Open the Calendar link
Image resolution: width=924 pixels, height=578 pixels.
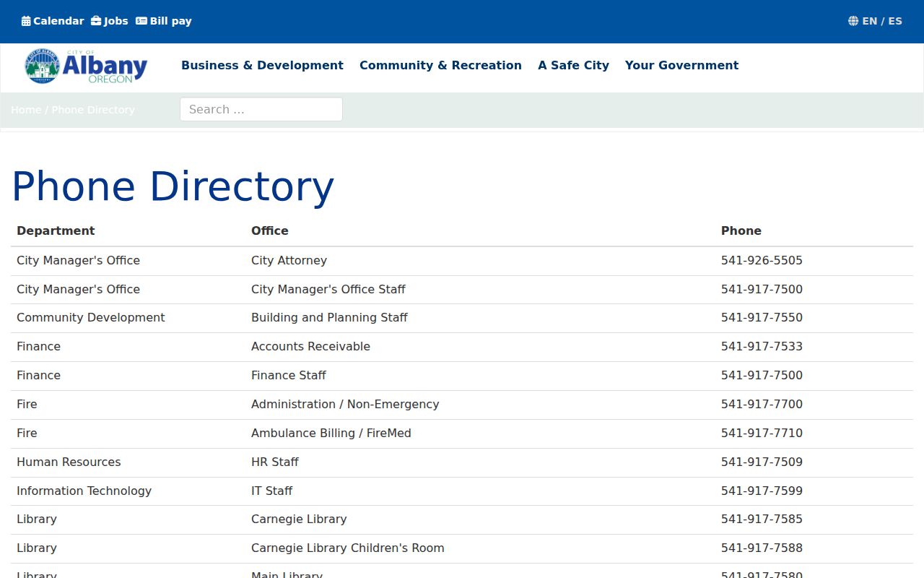click(53, 21)
